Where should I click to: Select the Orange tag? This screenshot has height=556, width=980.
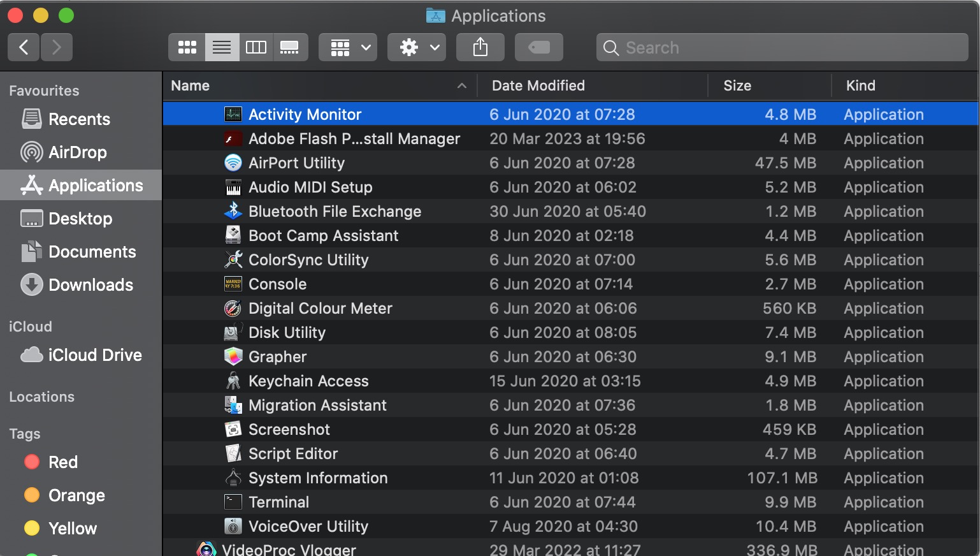point(81,495)
